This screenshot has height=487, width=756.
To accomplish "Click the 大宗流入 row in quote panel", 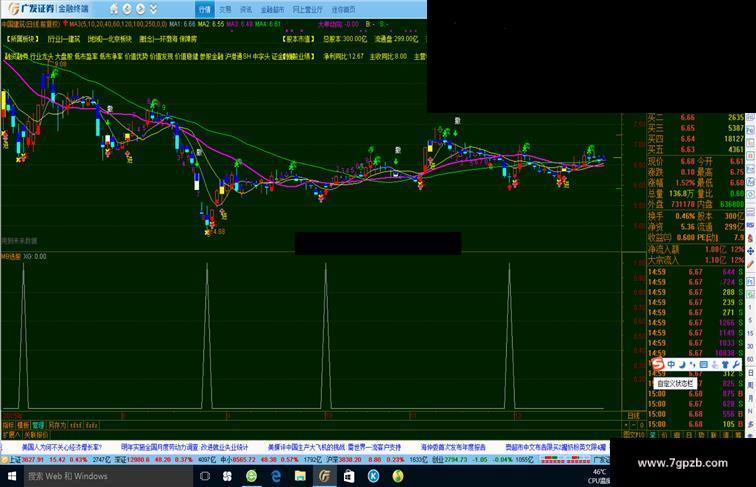I will coord(696,260).
